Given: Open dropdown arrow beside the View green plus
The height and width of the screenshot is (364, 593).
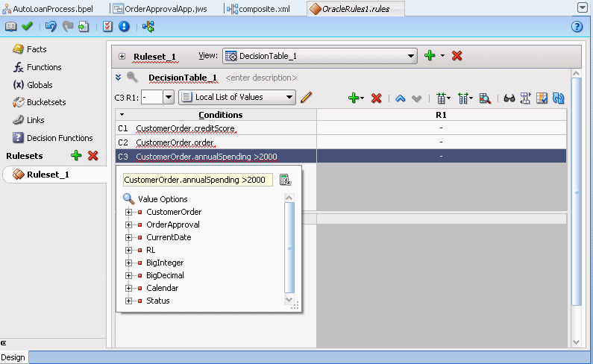Looking at the screenshot, I should (442, 56).
